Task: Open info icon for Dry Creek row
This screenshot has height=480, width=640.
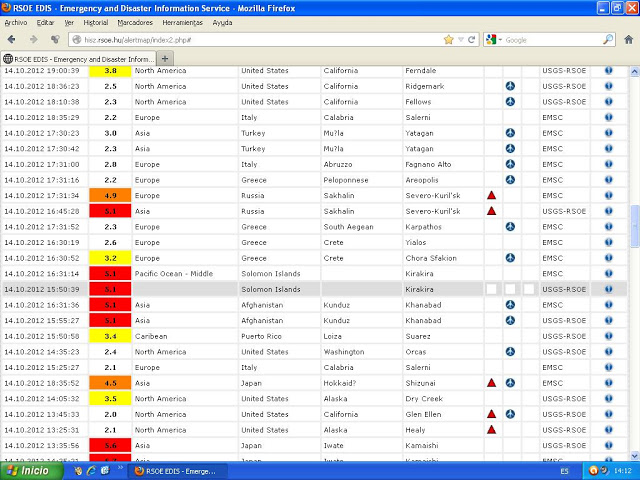Action: tap(609, 398)
